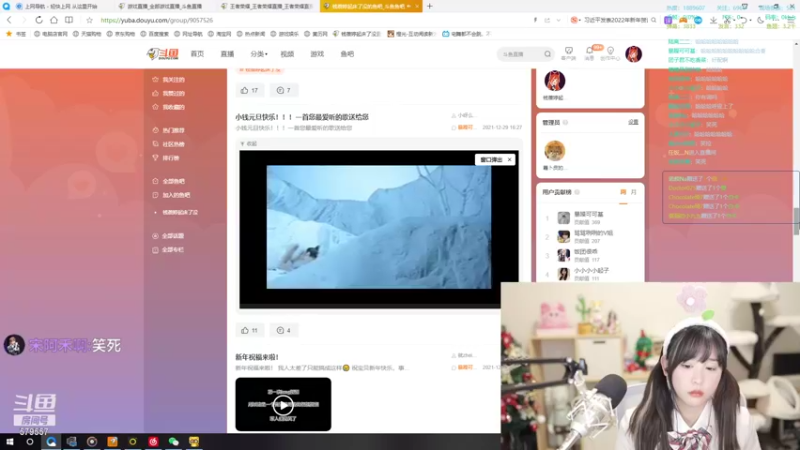The height and width of the screenshot is (450, 800).
Task: Close the active orange browser tab
Action: 417,6
